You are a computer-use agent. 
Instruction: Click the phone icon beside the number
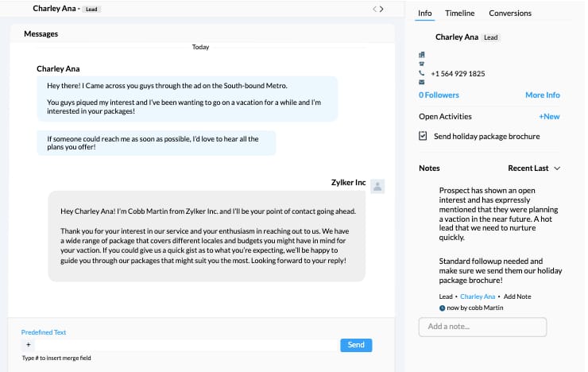[x=422, y=74]
